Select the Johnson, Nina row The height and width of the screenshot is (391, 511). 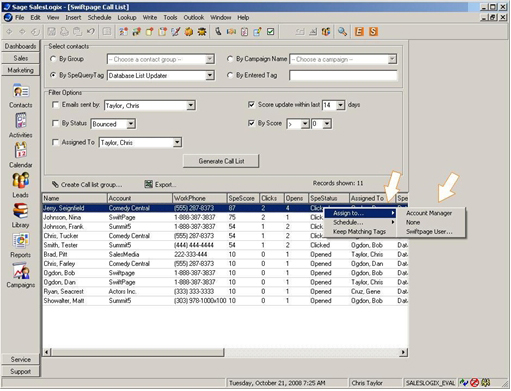click(225, 217)
